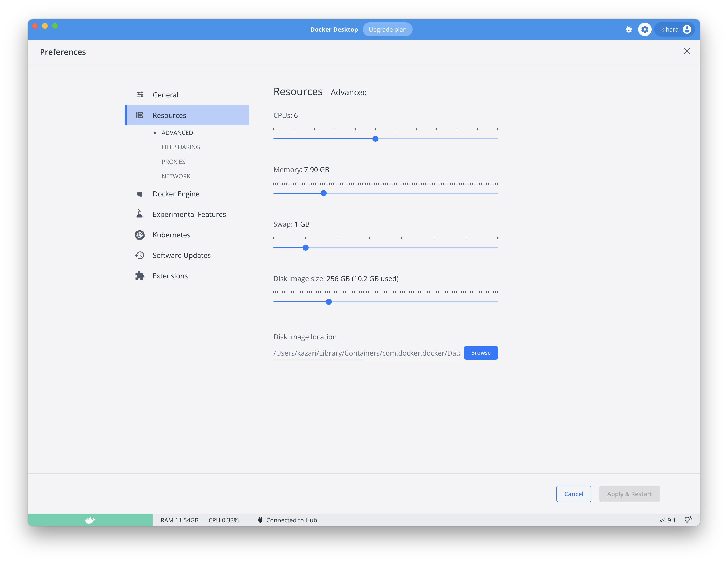Viewport: 728px width, 563px height.
Task: Open the Docker Engine settings section
Action: [x=176, y=194]
